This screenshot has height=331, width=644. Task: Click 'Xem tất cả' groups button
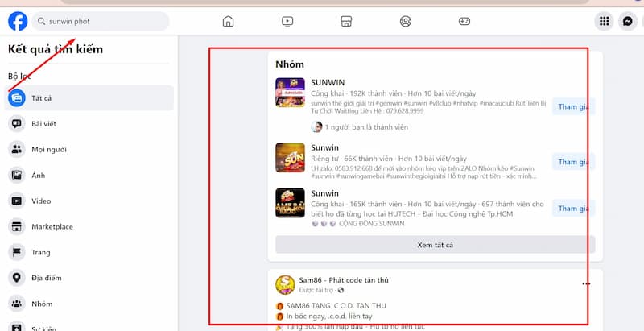[x=435, y=245]
